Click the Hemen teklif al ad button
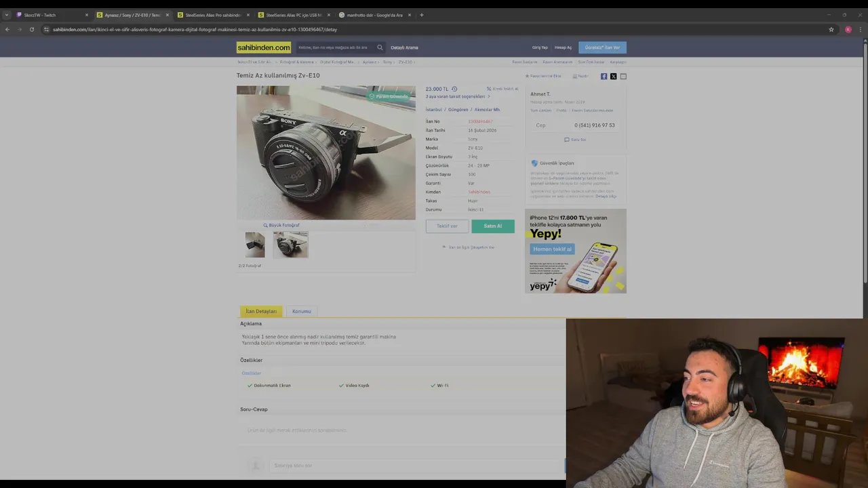Screen dimensions: 868x488 click(x=553, y=249)
